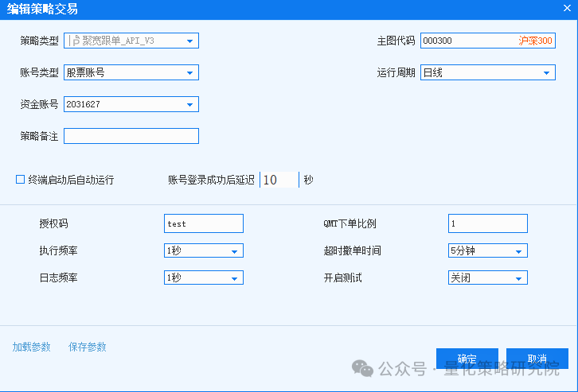
Task: Enable 终端启动后自动运行 checkbox
Action: 20,179
